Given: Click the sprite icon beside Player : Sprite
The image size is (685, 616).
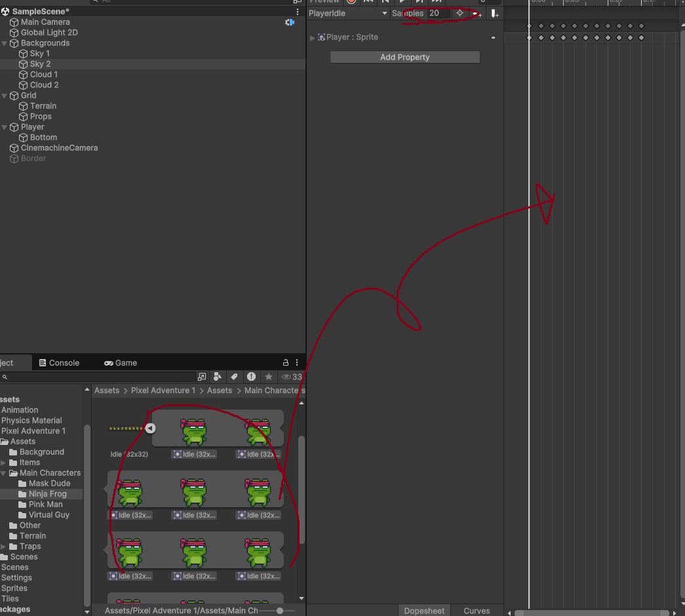Looking at the screenshot, I should (321, 37).
